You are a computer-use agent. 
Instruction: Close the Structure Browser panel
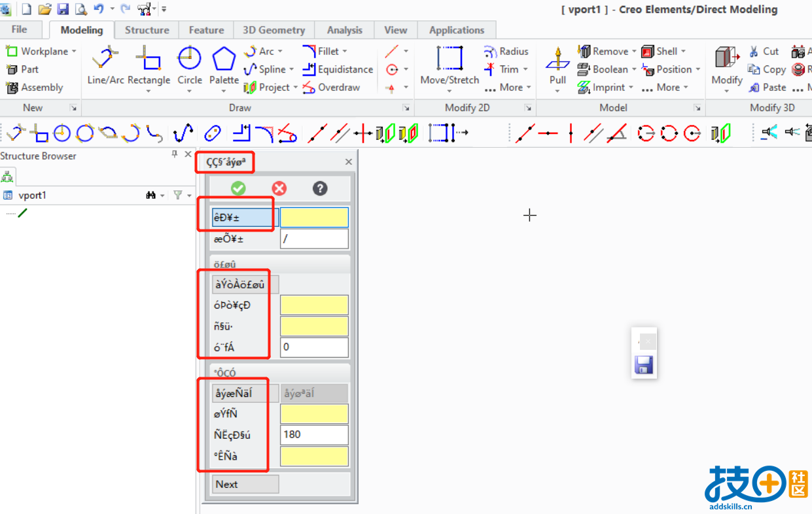click(x=188, y=155)
